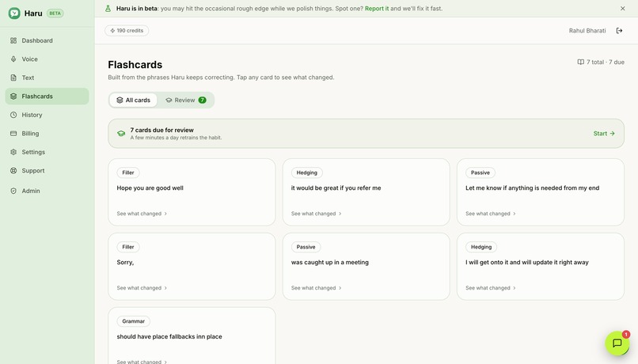638x364 pixels.
Task: Open the Admin section
Action: [x=47, y=191]
